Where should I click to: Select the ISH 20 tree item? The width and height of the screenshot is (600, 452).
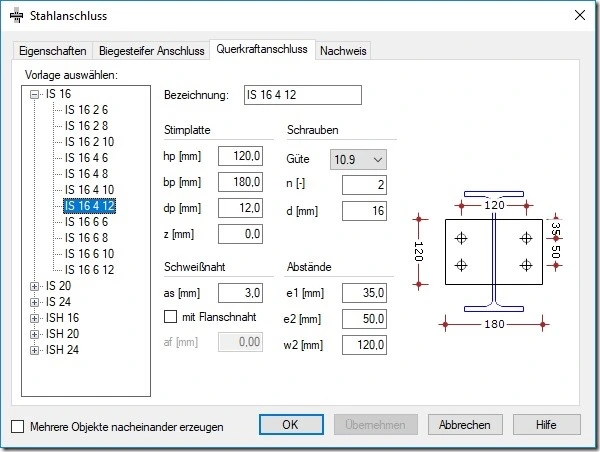pyautogui.click(x=62, y=334)
